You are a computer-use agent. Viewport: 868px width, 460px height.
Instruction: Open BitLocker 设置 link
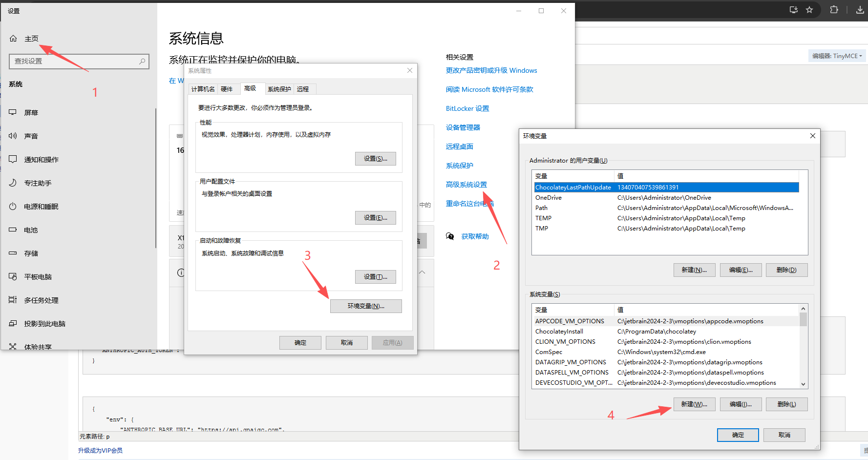467,108
